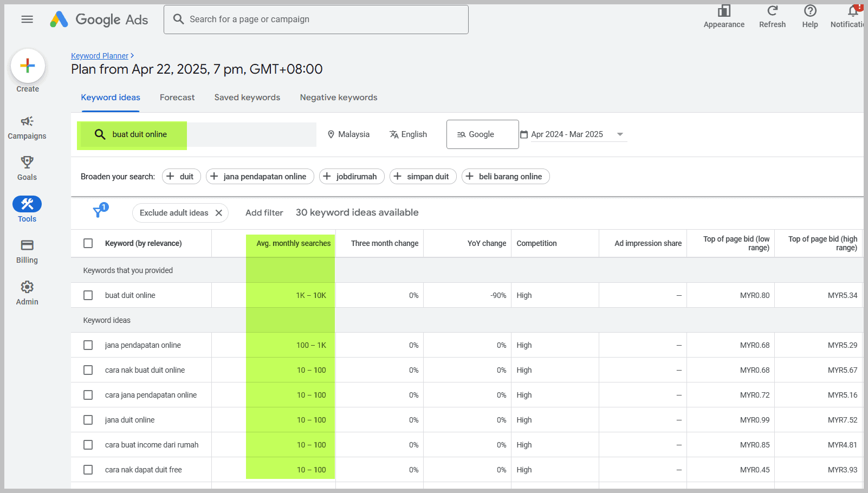The image size is (868, 493).
Task: Tick the checkbox for buat duit online
Action: [88, 295]
